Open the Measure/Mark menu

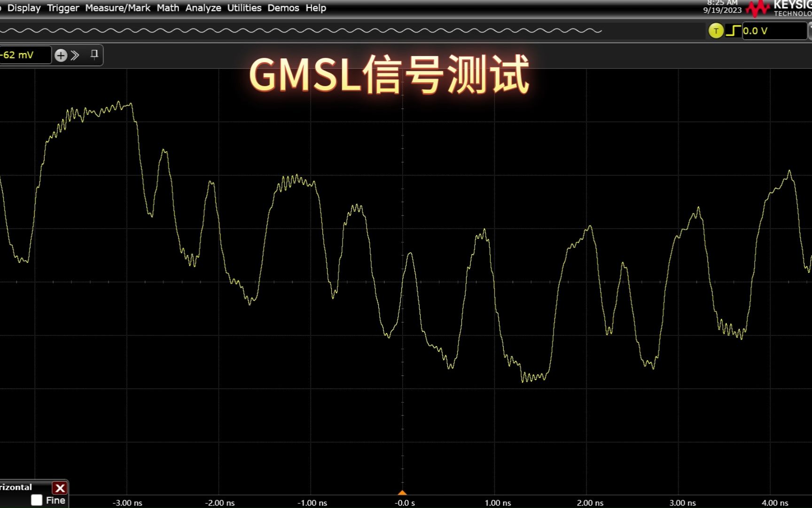(x=117, y=8)
